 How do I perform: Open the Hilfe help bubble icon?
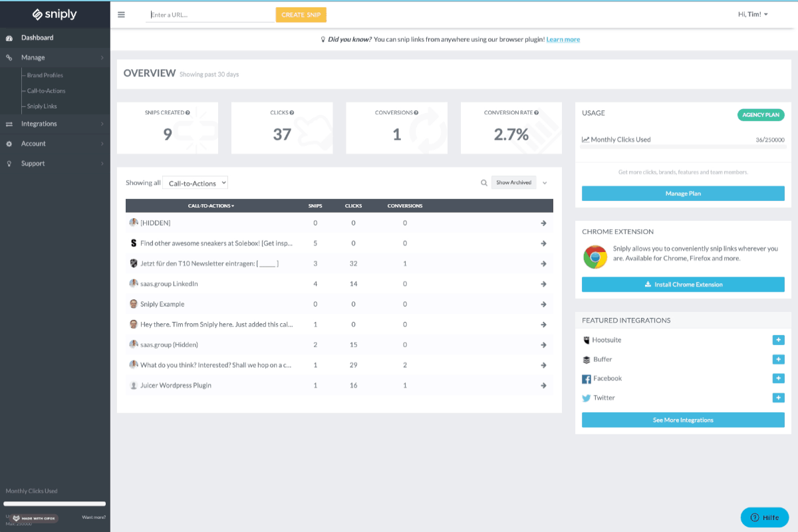point(756,517)
